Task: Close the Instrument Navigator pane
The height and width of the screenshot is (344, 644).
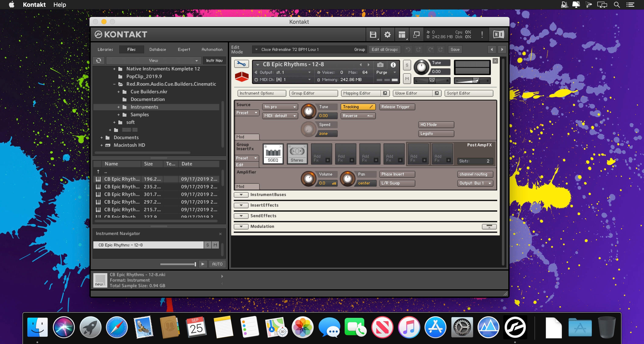Action: click(x=220, y=234)
